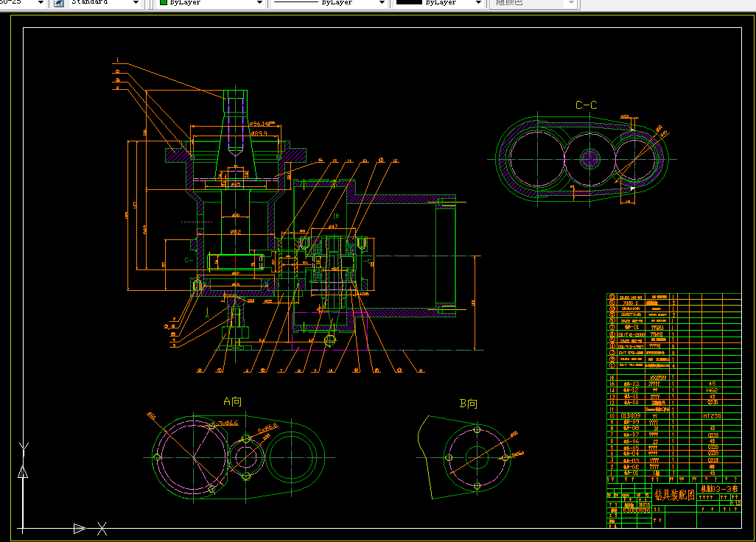
Task: Select the X marker beside UCS icon
Action: click(102, 529)
